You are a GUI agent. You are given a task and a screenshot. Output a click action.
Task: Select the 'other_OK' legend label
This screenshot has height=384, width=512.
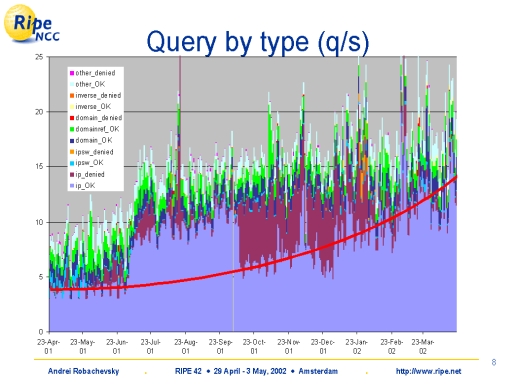point(90,84)
